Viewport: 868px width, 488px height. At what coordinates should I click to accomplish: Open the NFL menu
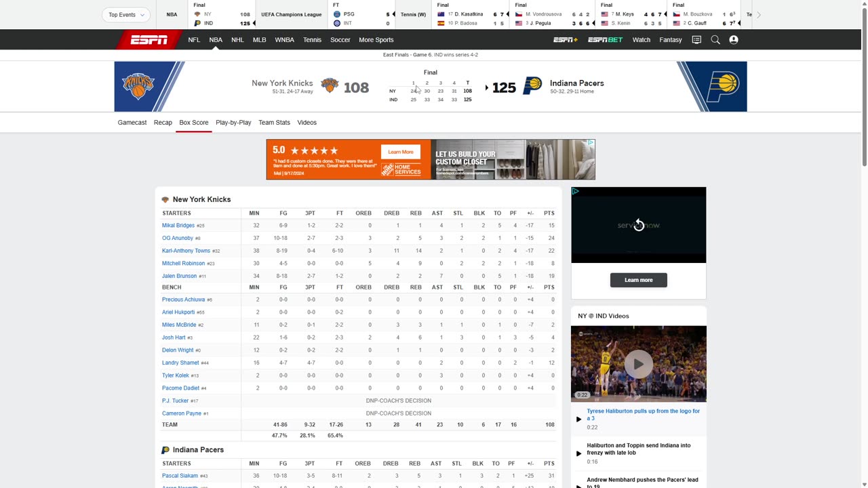click(194, 40)
